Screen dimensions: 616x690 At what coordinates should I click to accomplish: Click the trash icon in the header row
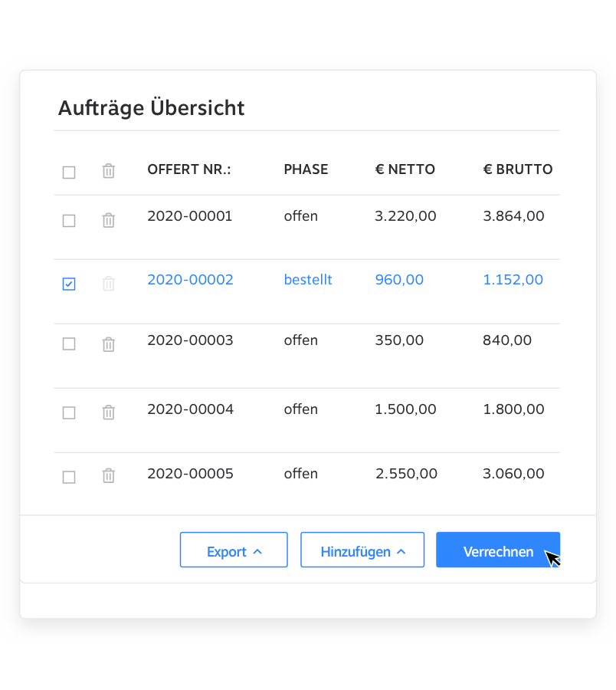point(109,171)
